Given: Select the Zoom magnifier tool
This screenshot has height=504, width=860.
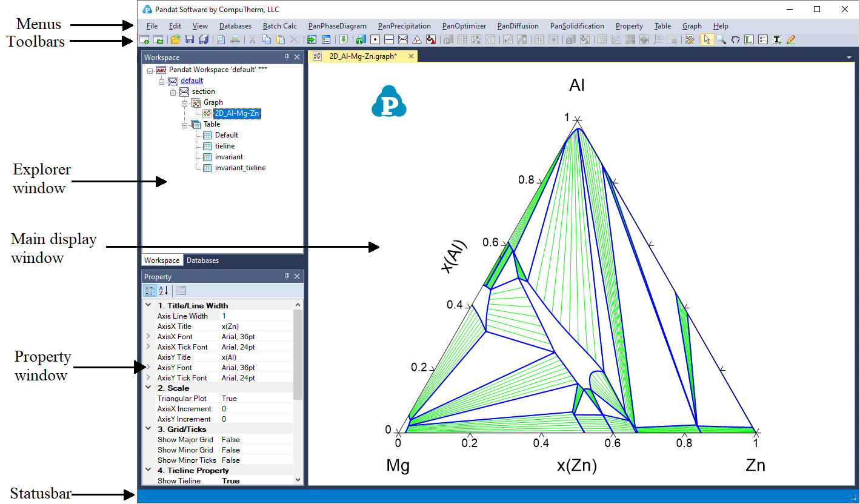Looking at the screenshot, I should point(721,40).
